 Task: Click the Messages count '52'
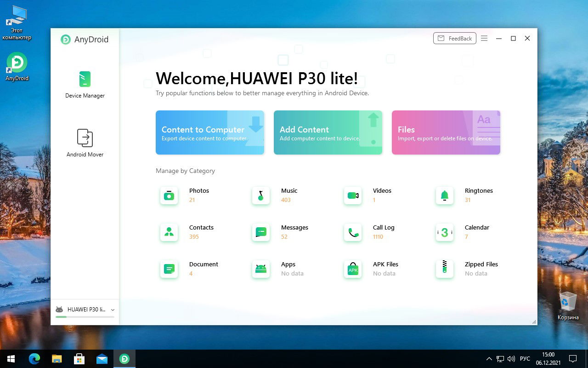(284, 237)
